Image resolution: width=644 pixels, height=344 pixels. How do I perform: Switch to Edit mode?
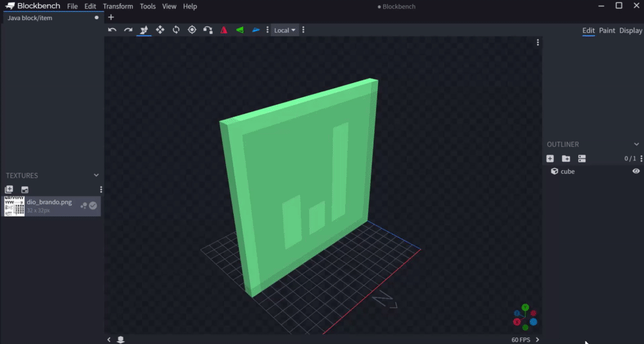pyautogui.click(x=589, y=30)
